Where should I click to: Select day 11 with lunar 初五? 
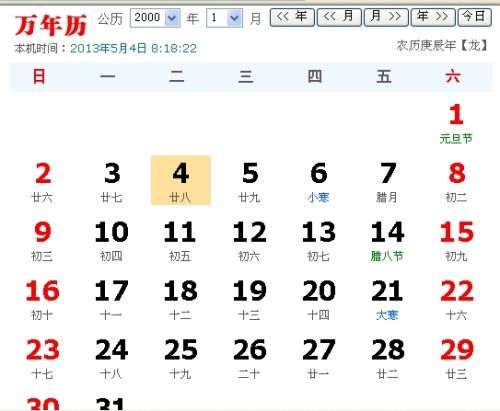[180, 241]
